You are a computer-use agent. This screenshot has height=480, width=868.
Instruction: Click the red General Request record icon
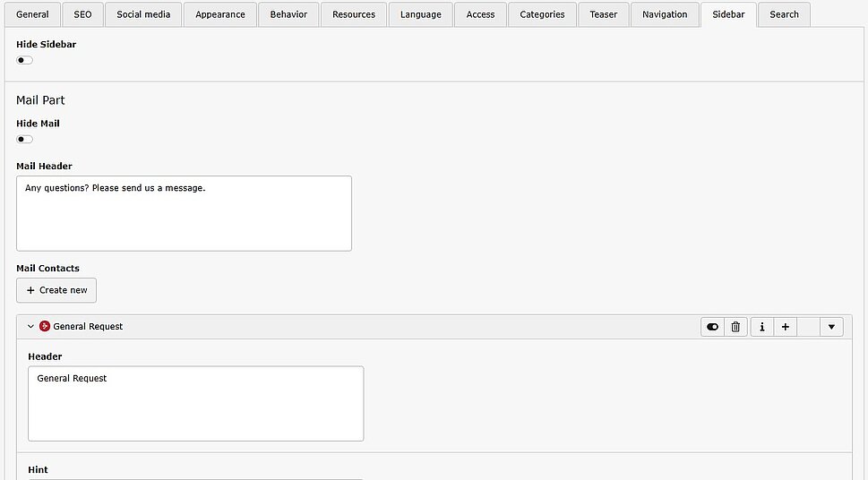[45, 327]
